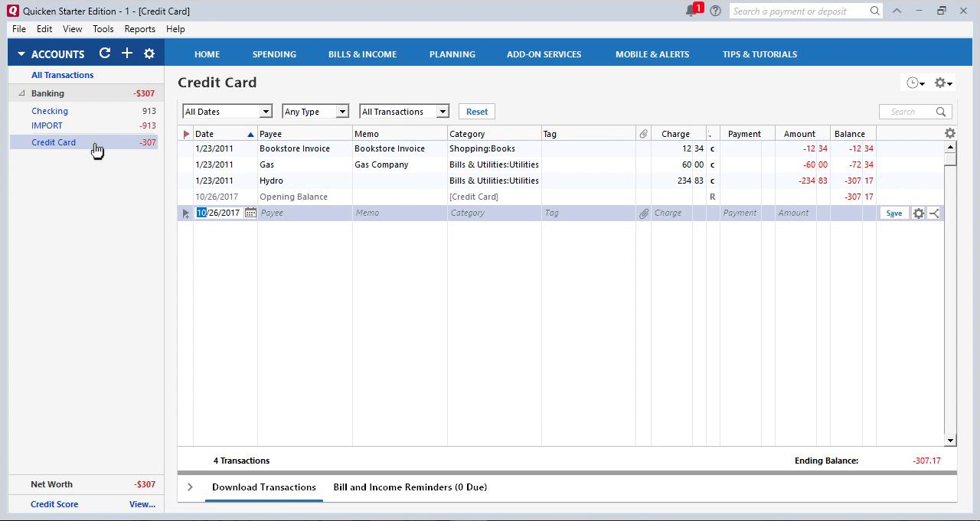Open the Tools menu
Image resolution: width=980 pixels, height=521 pixels.
tap(103, 29)
